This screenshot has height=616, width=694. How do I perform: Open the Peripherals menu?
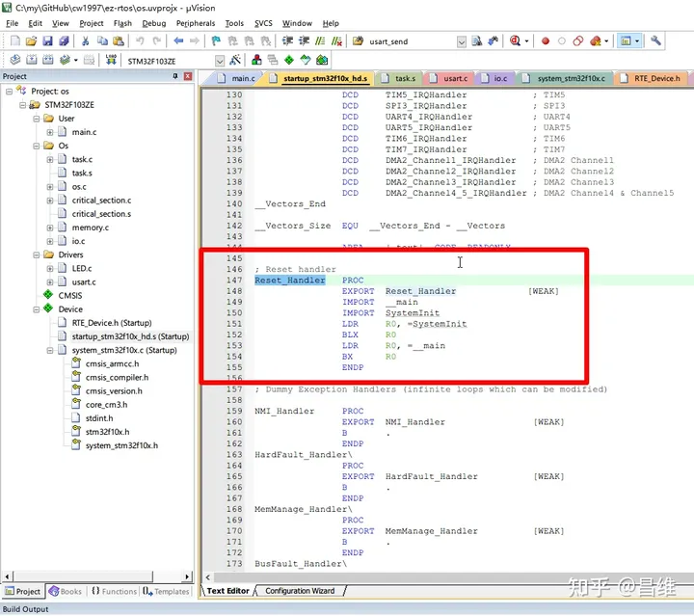pyautogui.click(x=195, y=23)
